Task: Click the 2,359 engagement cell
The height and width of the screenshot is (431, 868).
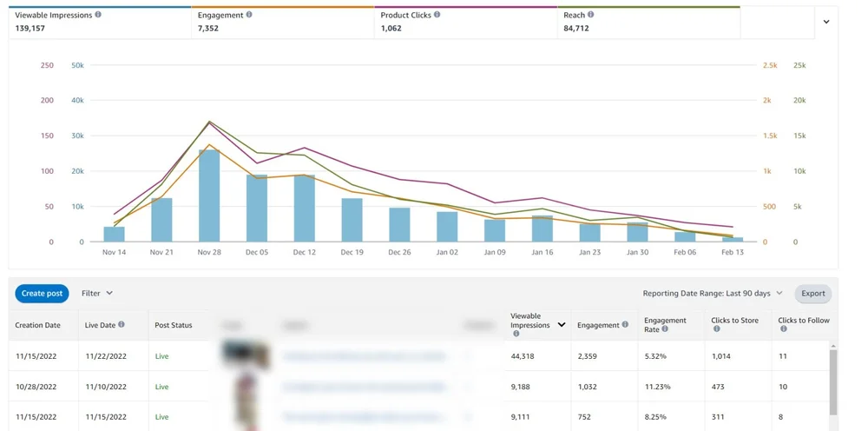Action: click(x=587, y=356)
